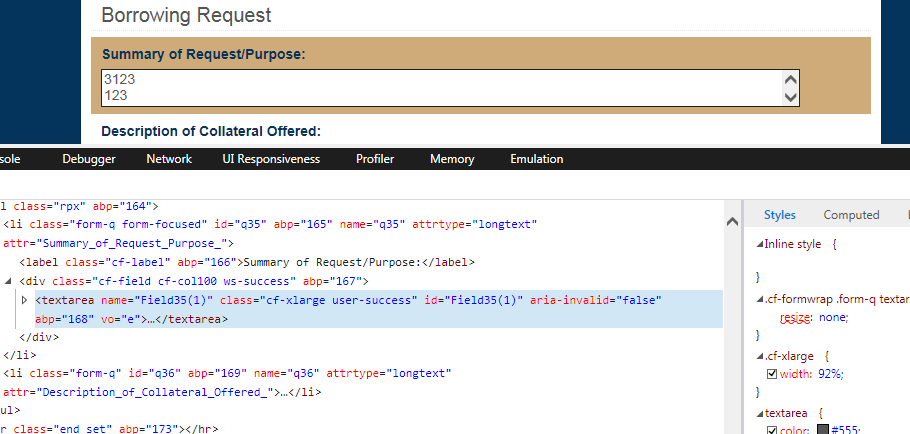Collapse the cf-field div node
This screenshot has height=434, width=910.
click(x=8, y=281)
